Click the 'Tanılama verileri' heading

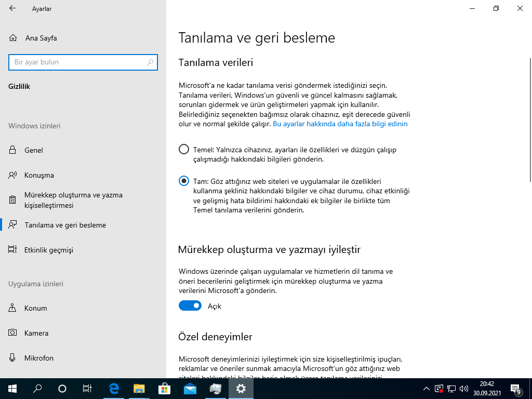point(216,62)
